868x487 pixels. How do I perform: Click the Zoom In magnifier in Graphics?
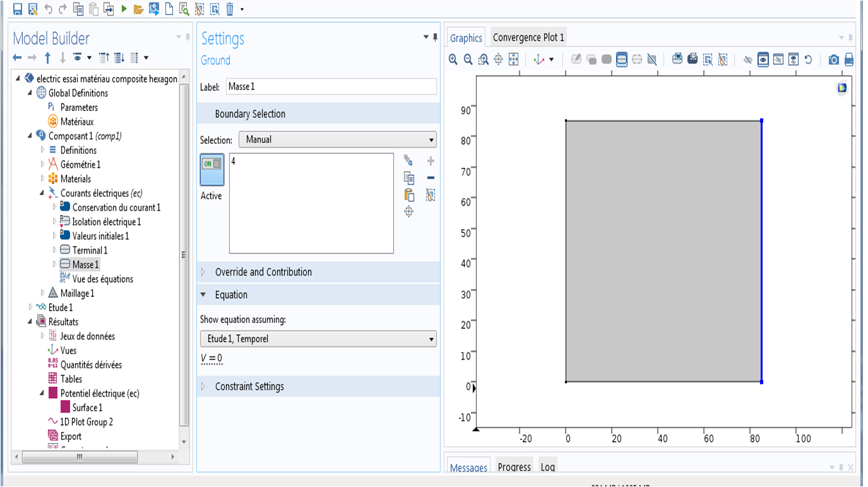(453, 59)
